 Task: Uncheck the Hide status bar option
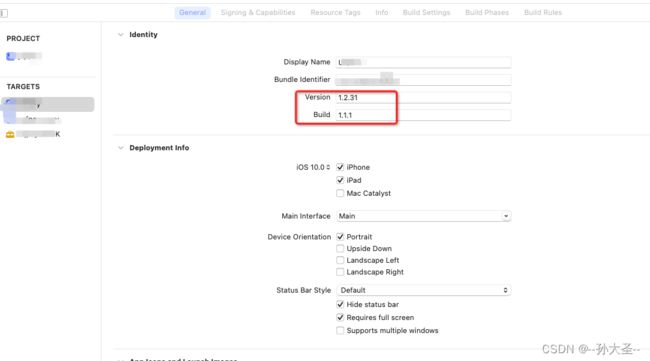[x=340, y=304]
